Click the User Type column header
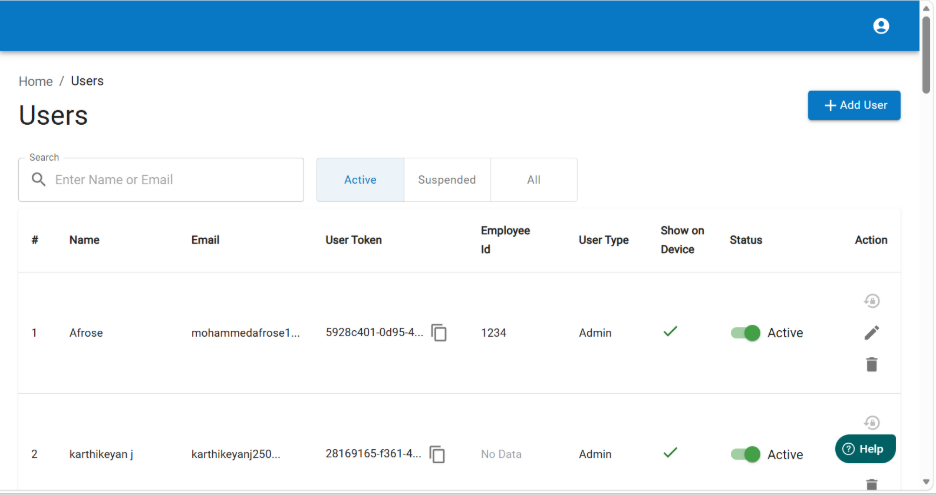The width and height of the screenshot is (936, 495). 604,240
